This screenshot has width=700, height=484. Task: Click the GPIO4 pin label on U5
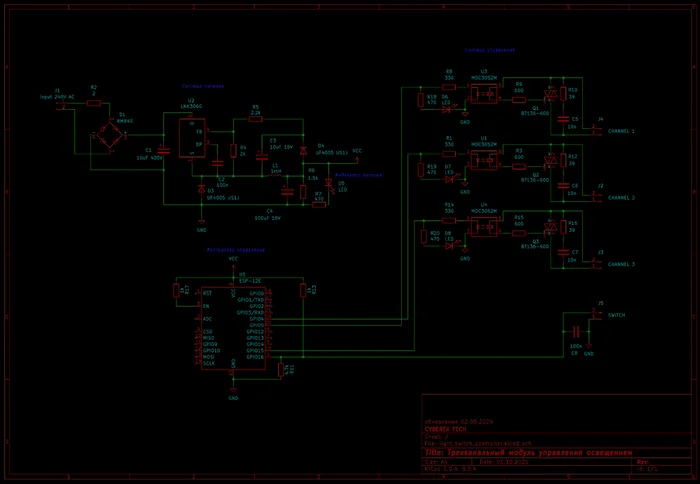256,319
